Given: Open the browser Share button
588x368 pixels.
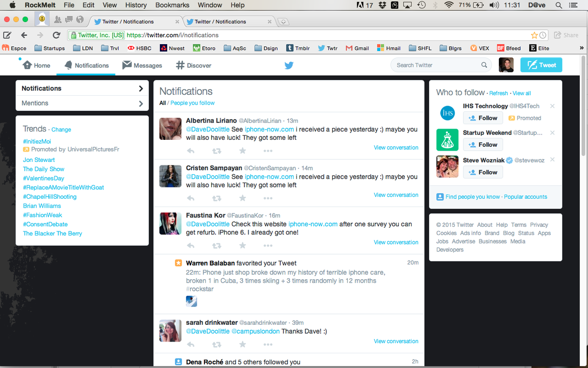Looking at the screenshot, I should [566, 35].
